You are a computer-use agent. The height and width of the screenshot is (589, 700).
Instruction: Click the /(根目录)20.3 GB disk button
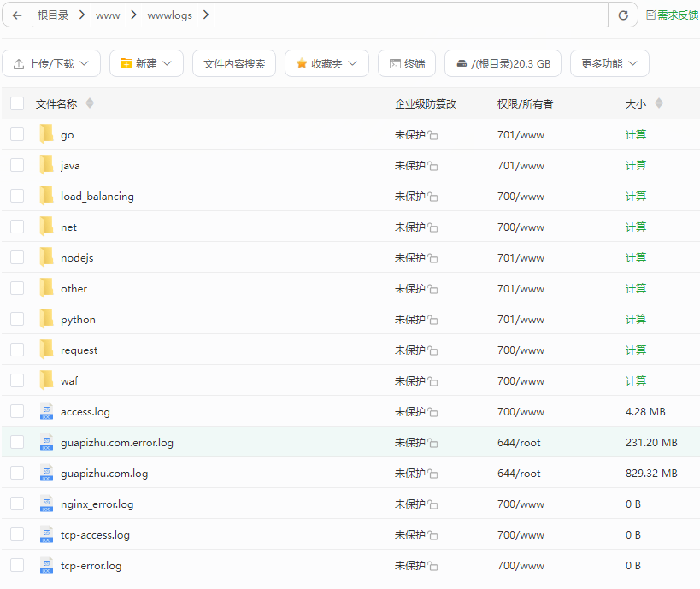click(x=503, y=63)
